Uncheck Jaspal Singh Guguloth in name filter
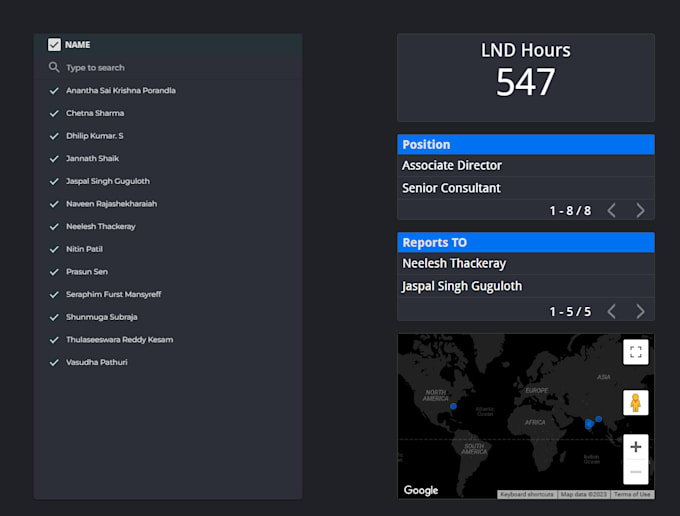 click(54, 181)
